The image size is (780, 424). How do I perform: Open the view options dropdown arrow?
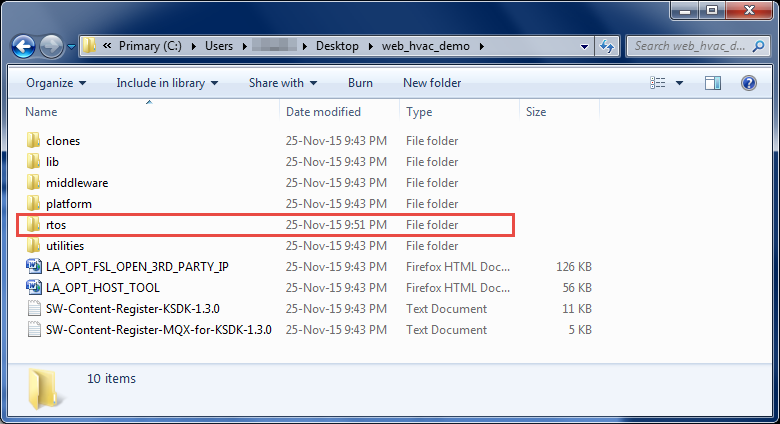click(679, 83)
